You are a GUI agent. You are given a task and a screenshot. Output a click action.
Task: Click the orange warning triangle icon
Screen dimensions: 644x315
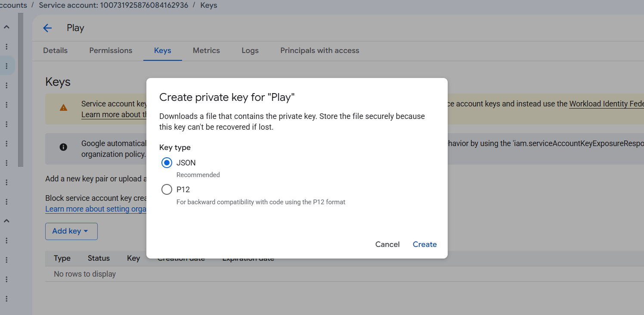63,108
